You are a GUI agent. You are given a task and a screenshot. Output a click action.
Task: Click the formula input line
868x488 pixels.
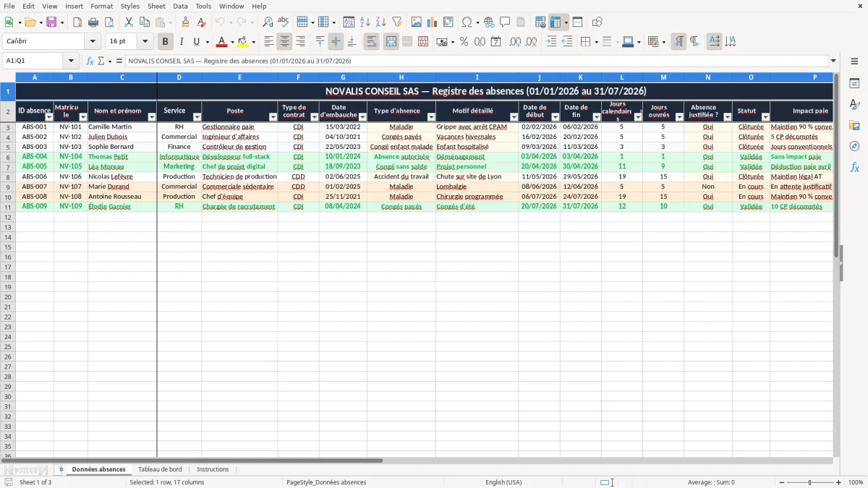click(477, 61)
